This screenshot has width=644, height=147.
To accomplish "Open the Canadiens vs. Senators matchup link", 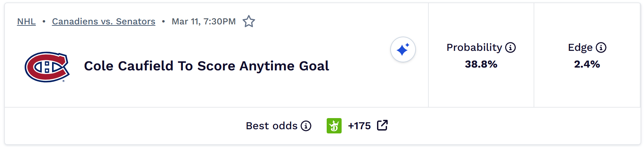I will tap(103, 22).
